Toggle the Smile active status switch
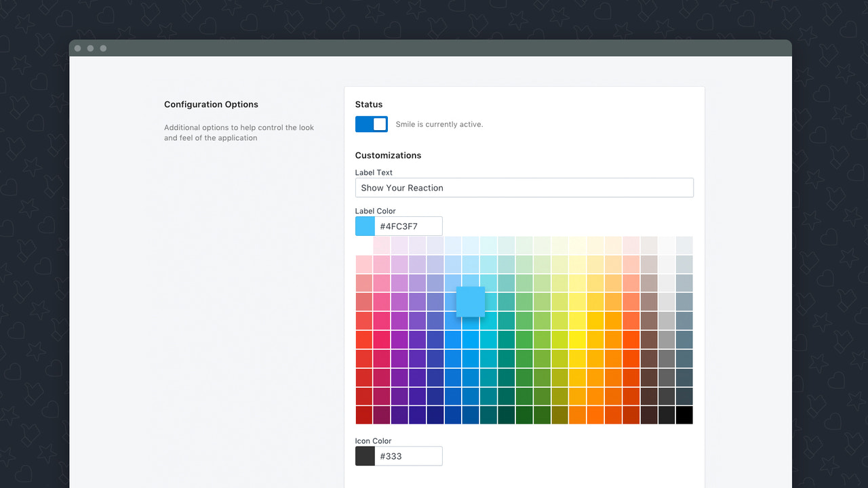868x488 pixels. coord(371,124)
